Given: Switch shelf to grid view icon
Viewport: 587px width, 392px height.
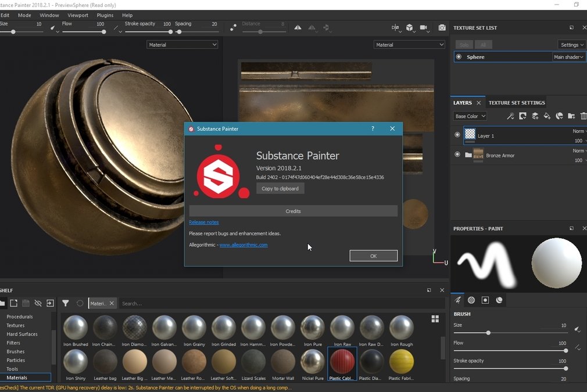Looking at the screenshot, I should pos(435,319).
